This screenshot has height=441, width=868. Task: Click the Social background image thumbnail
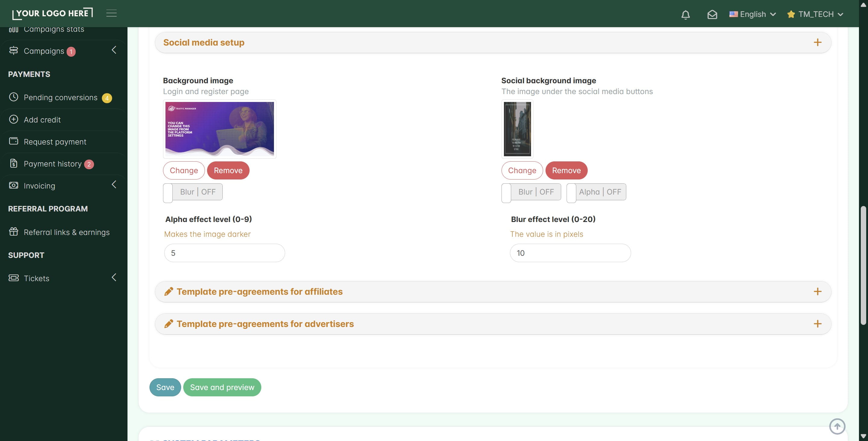coord(517,129)
